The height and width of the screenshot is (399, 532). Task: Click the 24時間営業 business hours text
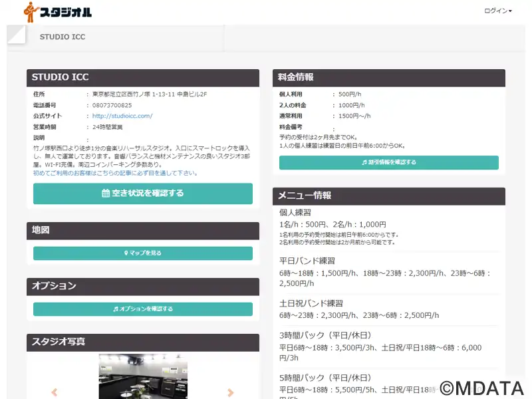click(x=107, y=127)
